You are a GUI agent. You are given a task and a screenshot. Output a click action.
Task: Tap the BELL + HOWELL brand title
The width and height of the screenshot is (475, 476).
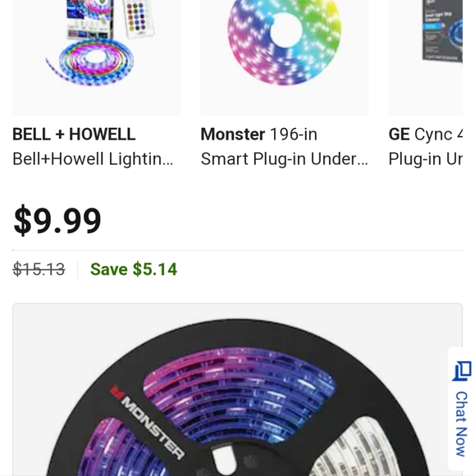(x=74, y=134)
